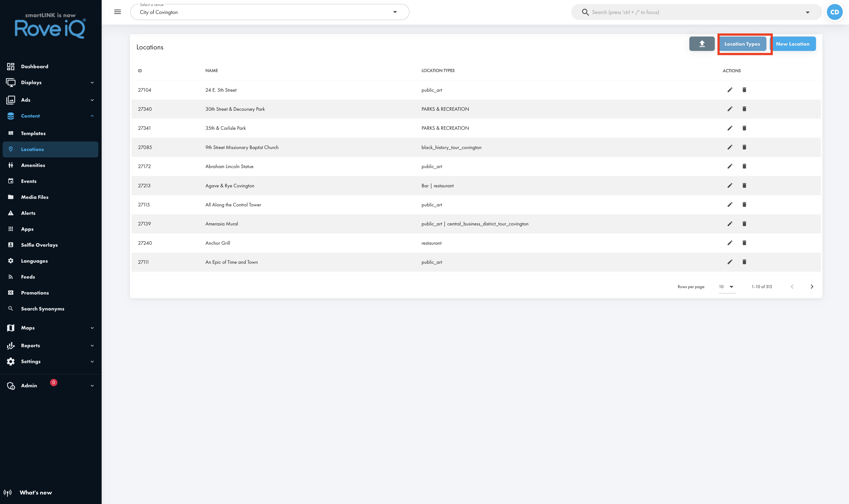This screenshot has width=849, height=504.
Task: Focus the global search field
Action: tap(696, 12)
